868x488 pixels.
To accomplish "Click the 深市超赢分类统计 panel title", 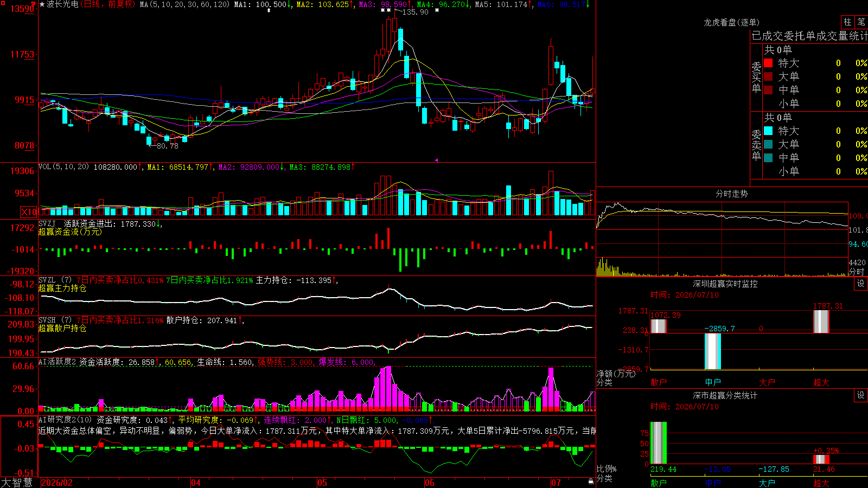I will 725,395.
